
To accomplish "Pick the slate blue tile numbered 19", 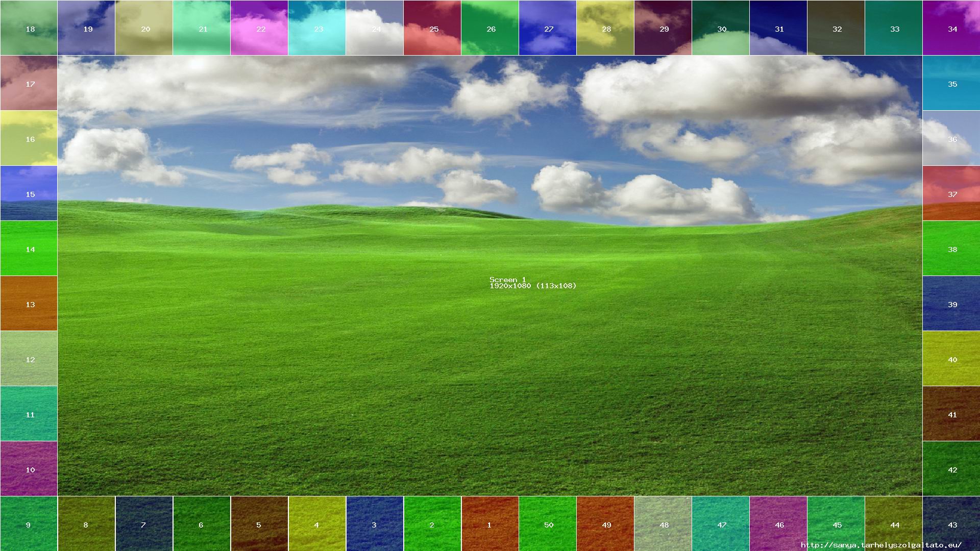I will click(x=86, y=28).
